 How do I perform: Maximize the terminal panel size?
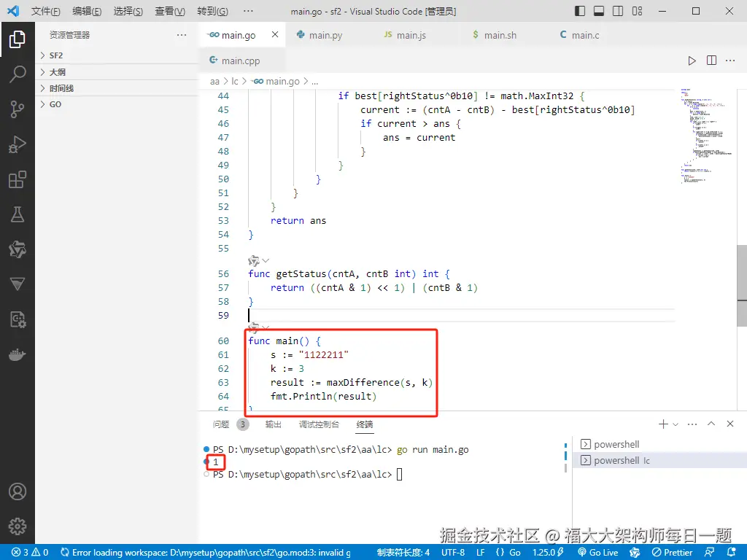point(711,424)
